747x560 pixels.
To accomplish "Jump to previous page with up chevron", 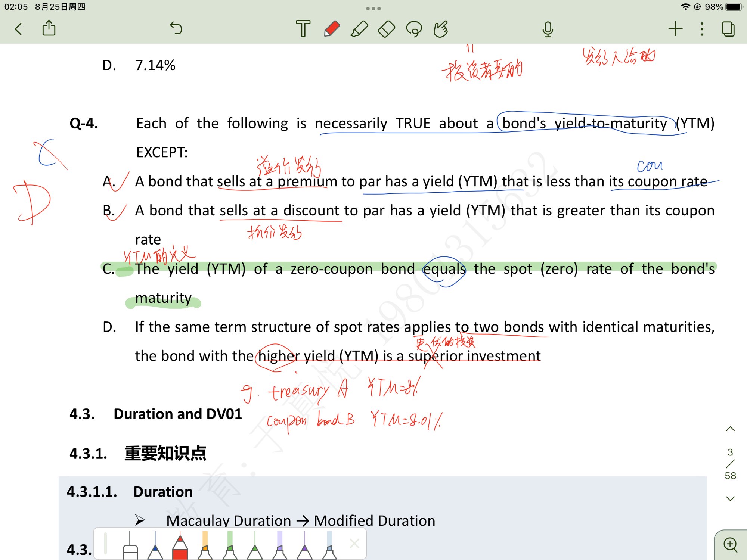I will click(x=730, y=429).
